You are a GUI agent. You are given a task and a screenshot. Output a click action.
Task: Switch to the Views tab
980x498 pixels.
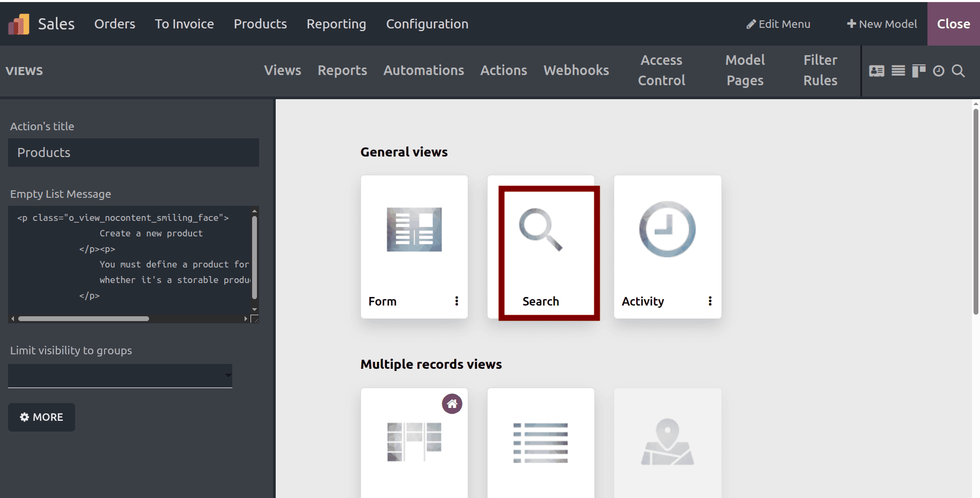pos(283,70)
